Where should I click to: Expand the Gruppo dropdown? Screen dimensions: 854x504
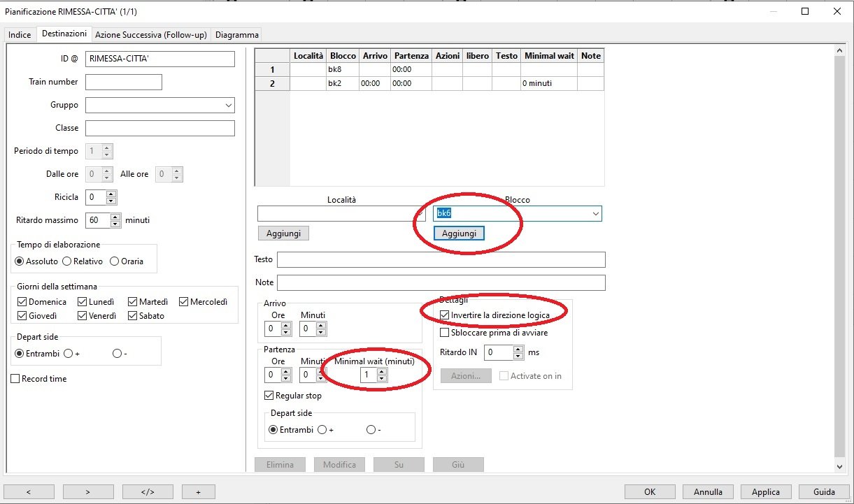click(228, 106)
